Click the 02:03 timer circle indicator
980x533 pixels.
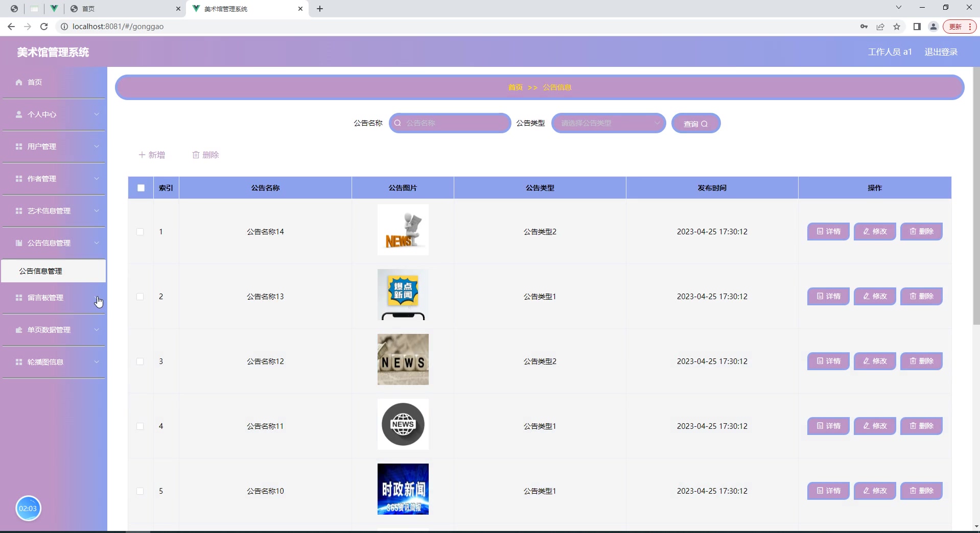tap(28, 508)
